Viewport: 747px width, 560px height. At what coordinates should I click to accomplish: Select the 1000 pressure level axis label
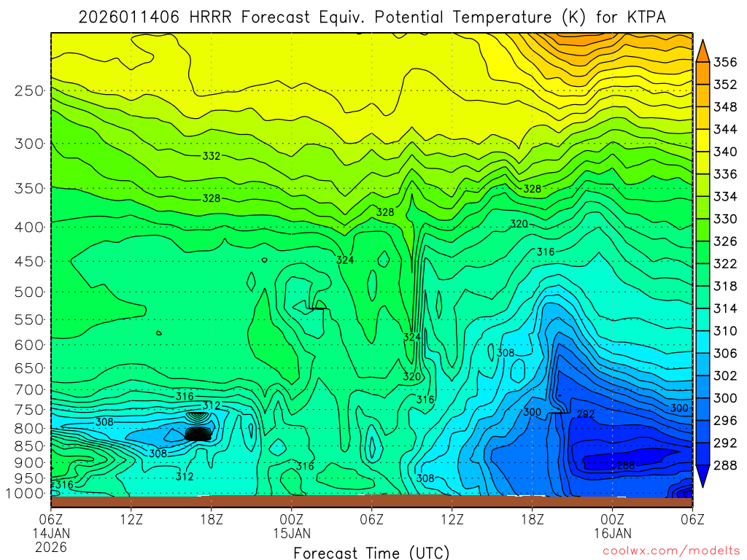(x=25, y=494)
